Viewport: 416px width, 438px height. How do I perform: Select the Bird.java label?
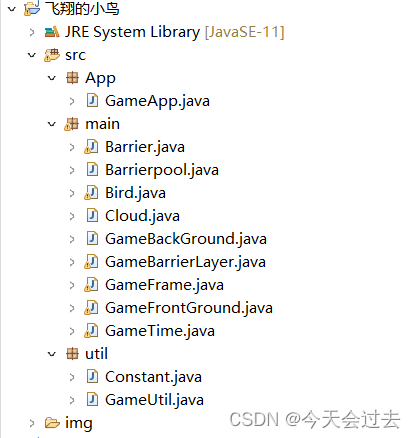[x=135, y=193]
